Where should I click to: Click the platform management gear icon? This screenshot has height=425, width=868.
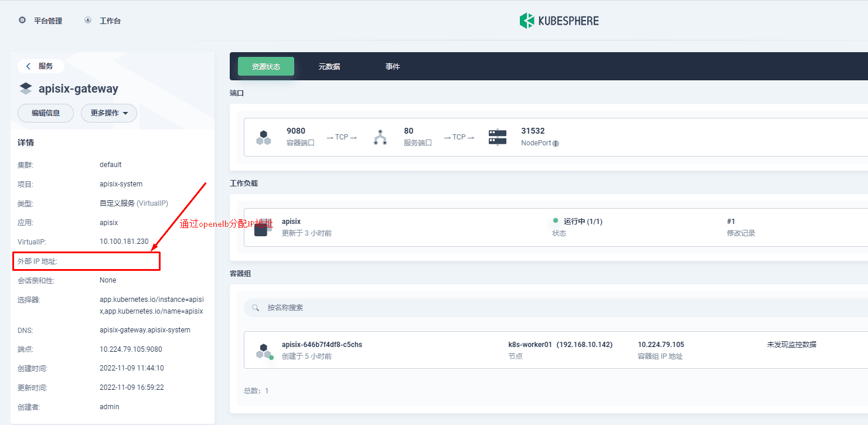point(22,20)
